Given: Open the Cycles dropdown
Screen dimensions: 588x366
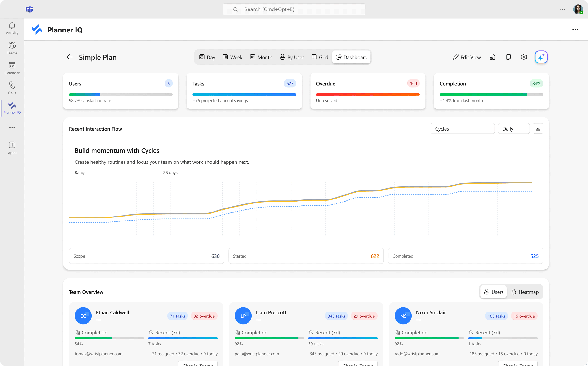Looking at the screenshot, I should (463, 129).
